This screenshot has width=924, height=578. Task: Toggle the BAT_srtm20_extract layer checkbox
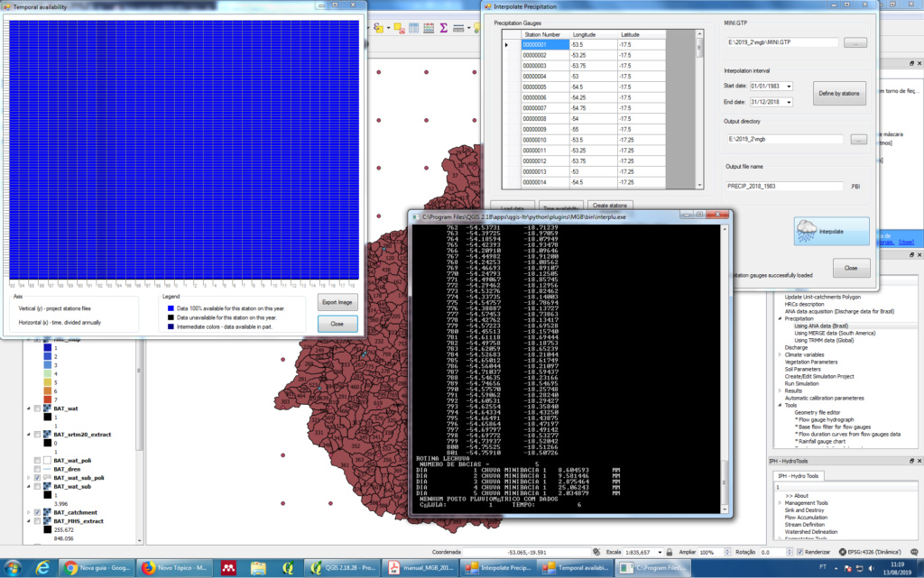click(x=38, y=435)
